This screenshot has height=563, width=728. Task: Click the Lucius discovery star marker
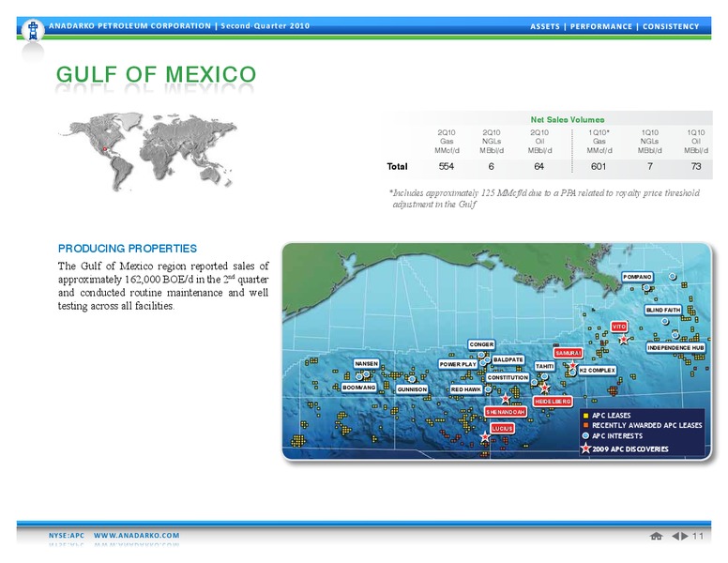(x=485, y=436)
